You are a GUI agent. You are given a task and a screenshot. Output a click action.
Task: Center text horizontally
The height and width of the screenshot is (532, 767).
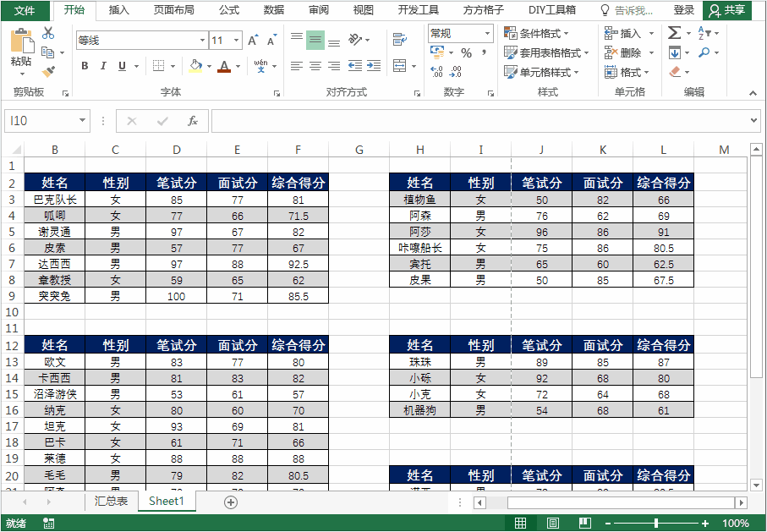point(315,66)
